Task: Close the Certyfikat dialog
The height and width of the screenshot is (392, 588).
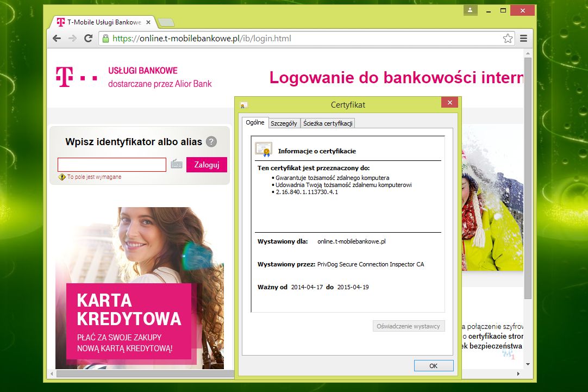Action: (449, 102)
